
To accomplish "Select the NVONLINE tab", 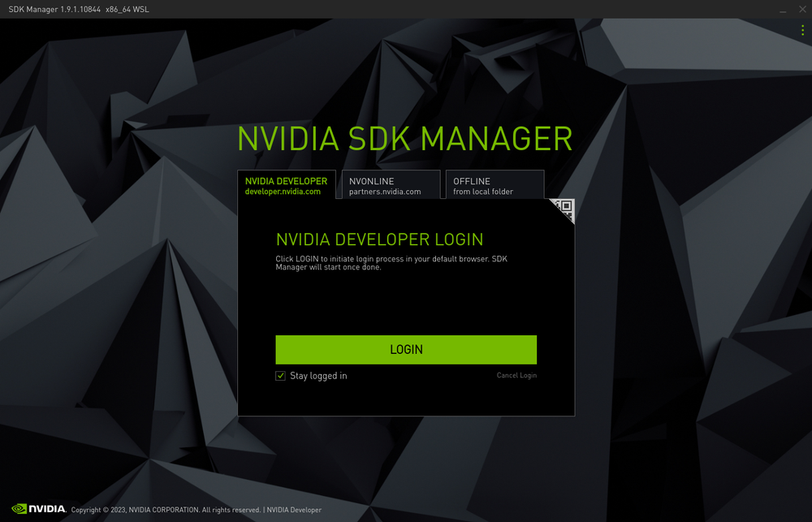I will click(x=391, y=184).
